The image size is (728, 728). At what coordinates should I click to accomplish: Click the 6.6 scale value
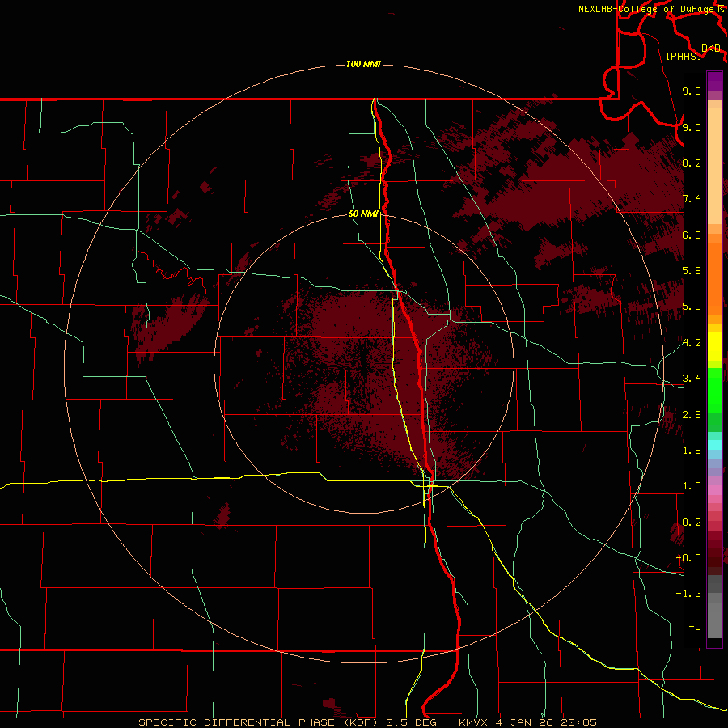[x=692, y=235]
